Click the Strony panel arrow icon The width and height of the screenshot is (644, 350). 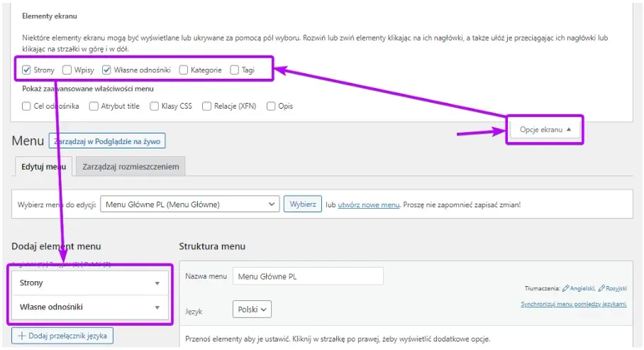157,283
